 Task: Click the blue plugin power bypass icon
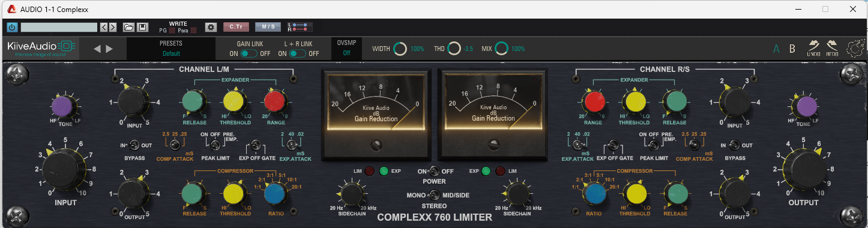pyautogui.click(x=13, y=27)
